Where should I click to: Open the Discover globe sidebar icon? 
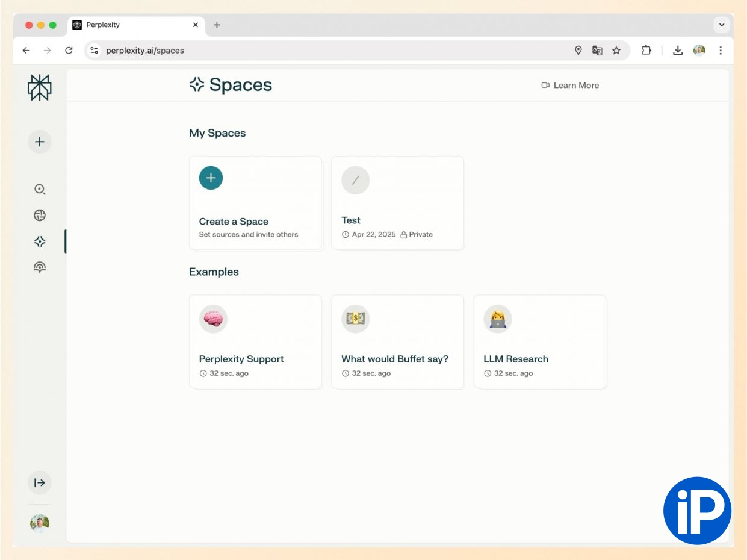40,216
